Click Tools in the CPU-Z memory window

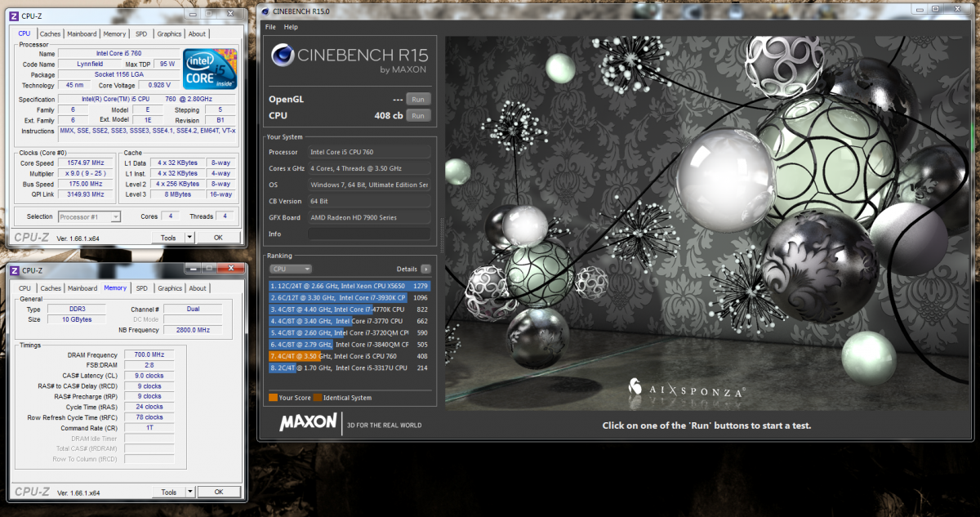(x=168, y=492)
